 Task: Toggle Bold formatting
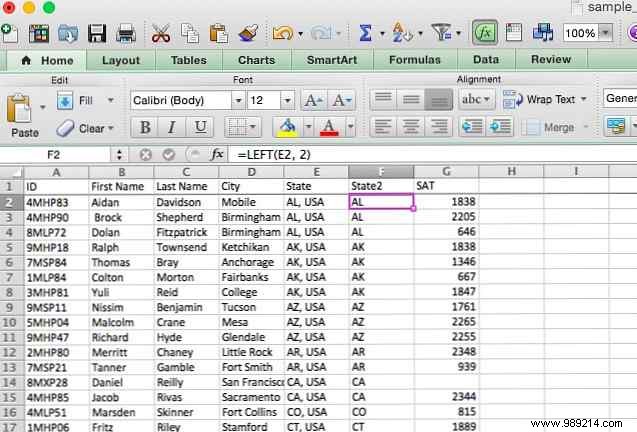tap(145, 128)
